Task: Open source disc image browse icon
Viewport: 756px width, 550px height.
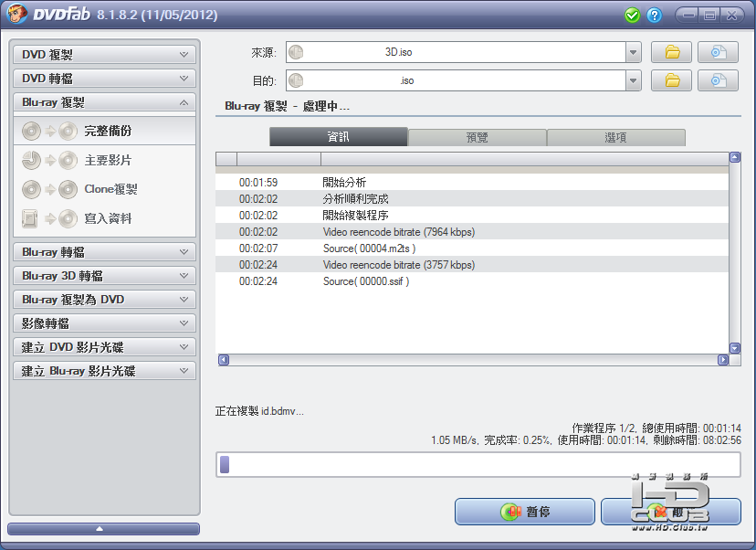Action: [x=718, y=52]
